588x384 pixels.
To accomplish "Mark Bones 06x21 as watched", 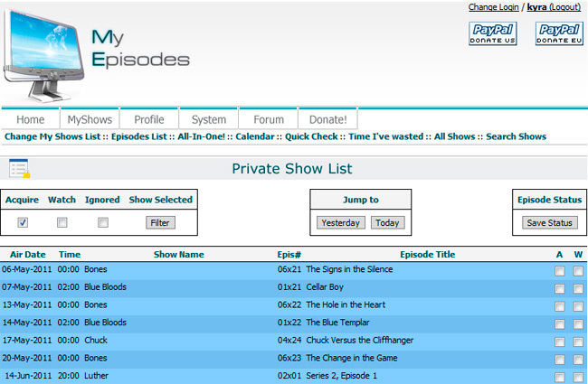I will 578,271.
